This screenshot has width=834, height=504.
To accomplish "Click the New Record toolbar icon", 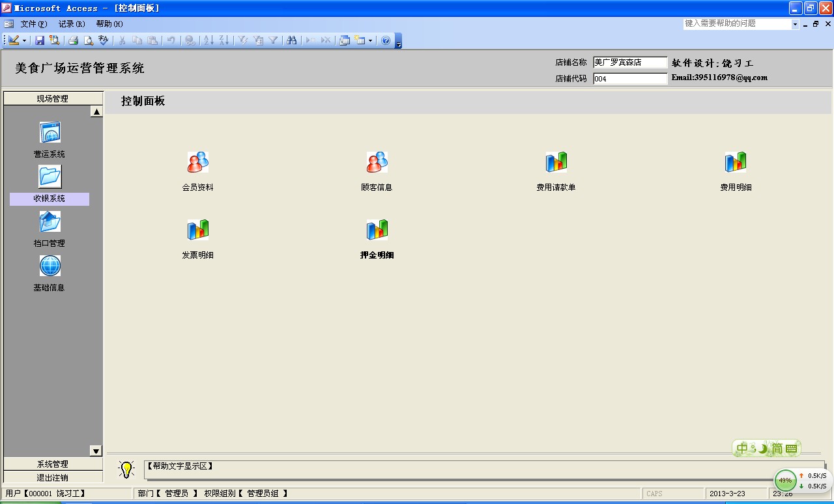I will coord(310,40).
